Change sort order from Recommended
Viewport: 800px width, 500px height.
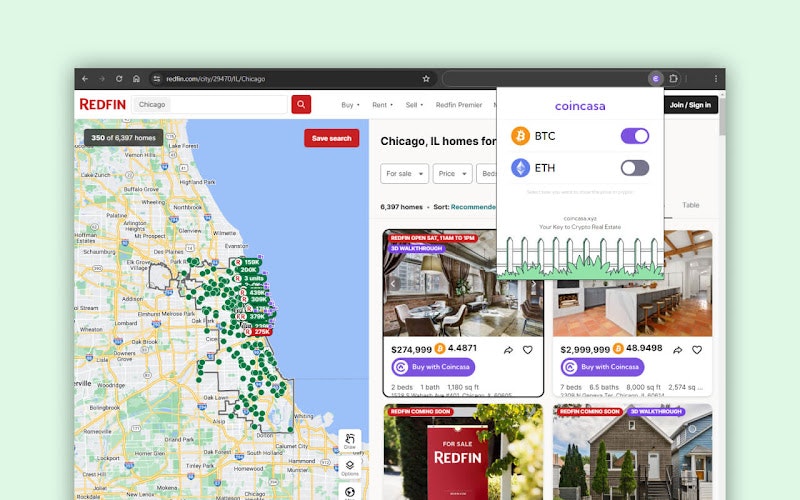point(473,207)
